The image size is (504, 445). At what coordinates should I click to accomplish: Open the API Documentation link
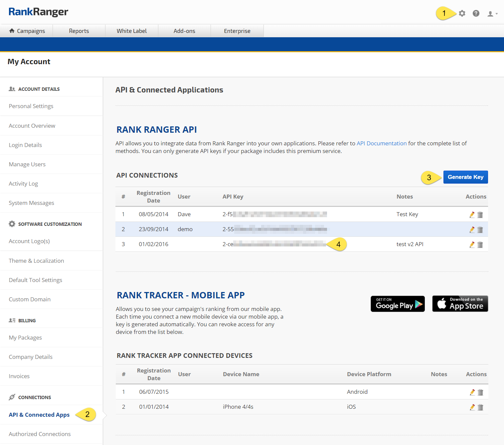(x=381, y=143)
